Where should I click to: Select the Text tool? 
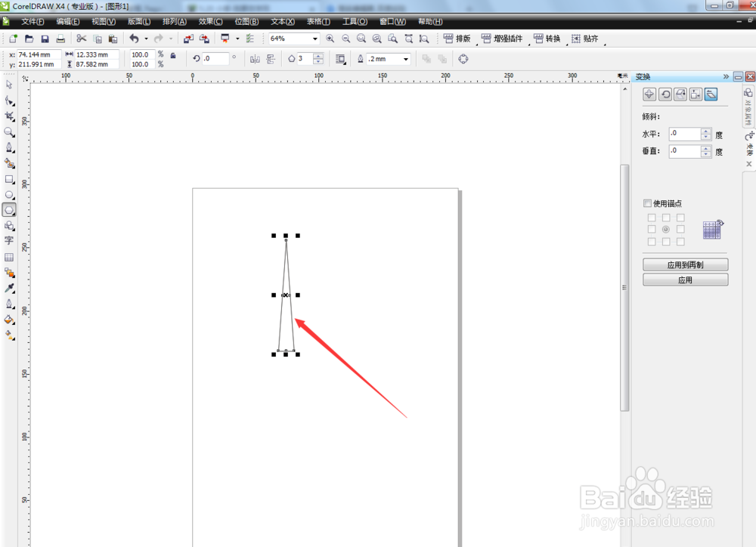click(9, 240)
